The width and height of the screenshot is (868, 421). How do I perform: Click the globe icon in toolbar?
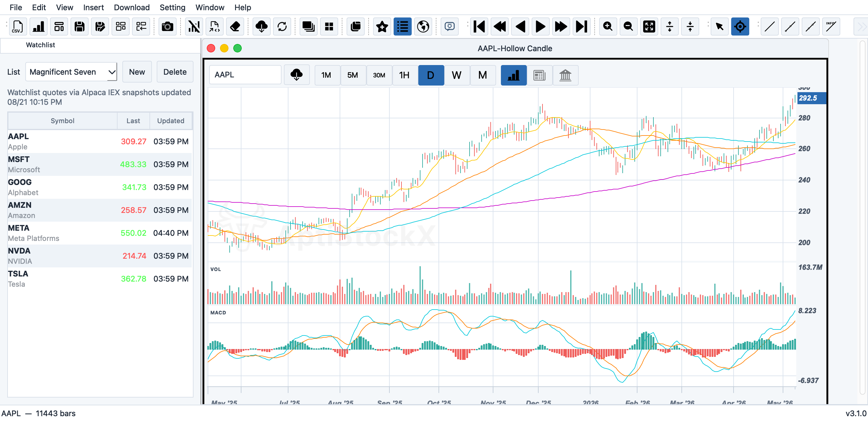pos(423,27)
